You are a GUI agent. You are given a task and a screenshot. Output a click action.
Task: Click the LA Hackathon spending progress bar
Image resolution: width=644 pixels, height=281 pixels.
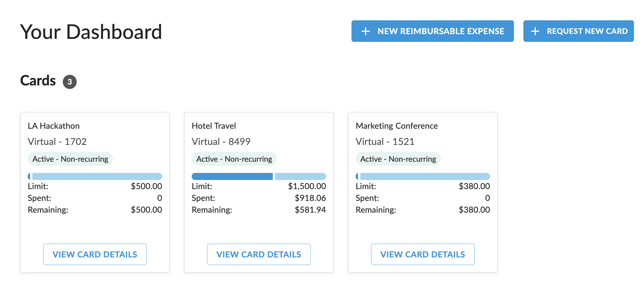95,176
